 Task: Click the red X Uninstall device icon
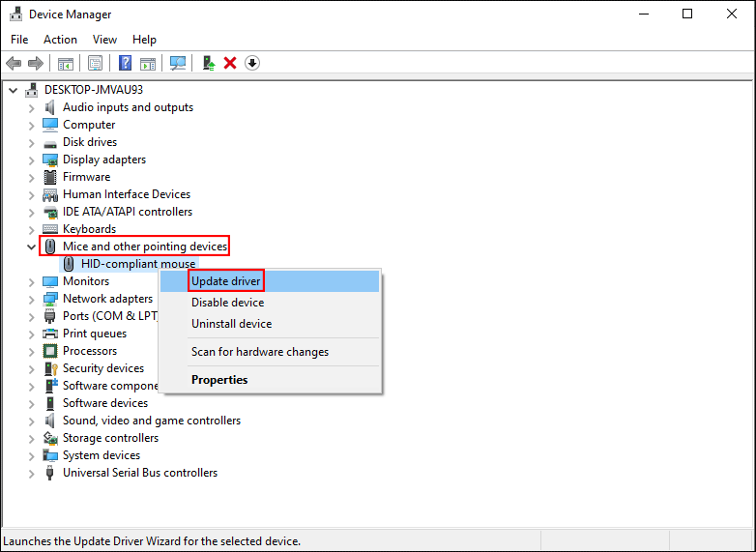230,63
